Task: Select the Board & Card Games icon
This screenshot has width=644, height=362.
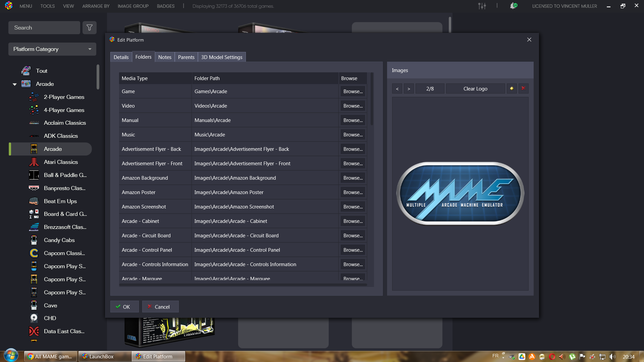Action: 34,214
